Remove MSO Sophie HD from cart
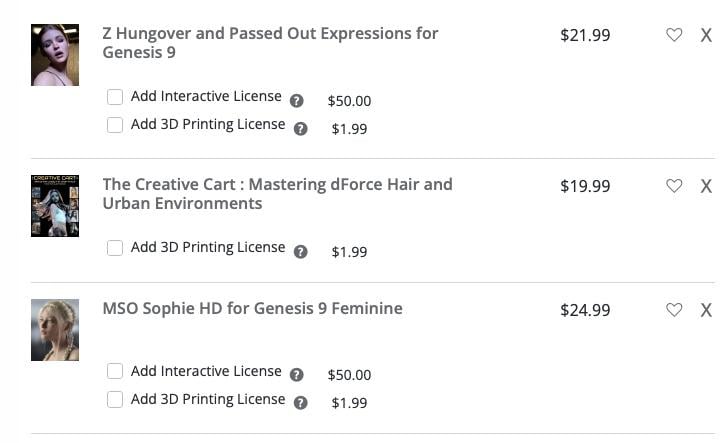 click(706, 310)
